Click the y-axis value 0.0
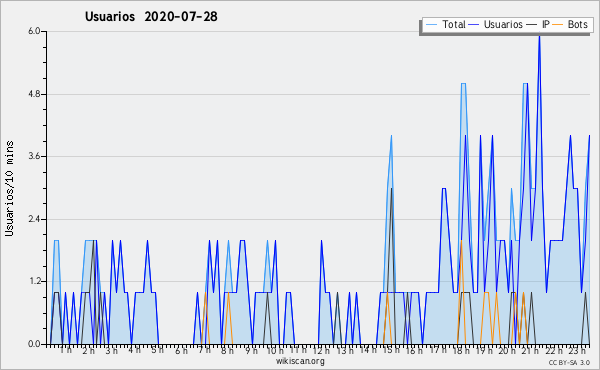Image resolution: width=600 pixels, height=370 pixels. point(34,344)
